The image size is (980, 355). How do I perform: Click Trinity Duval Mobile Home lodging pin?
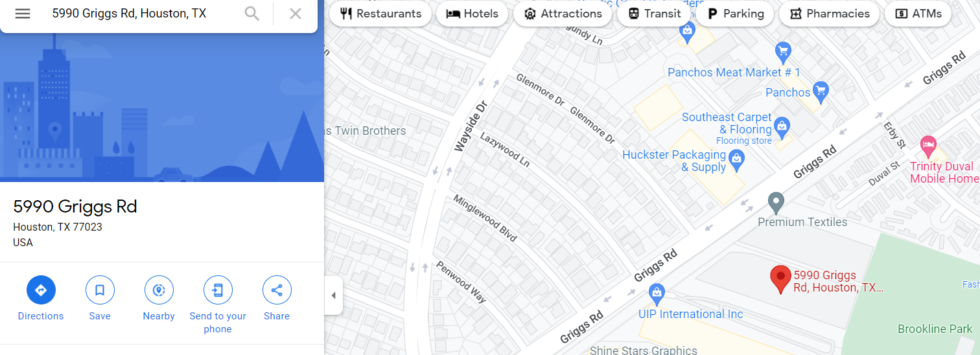pyautogui.click(x=928, y=146)
